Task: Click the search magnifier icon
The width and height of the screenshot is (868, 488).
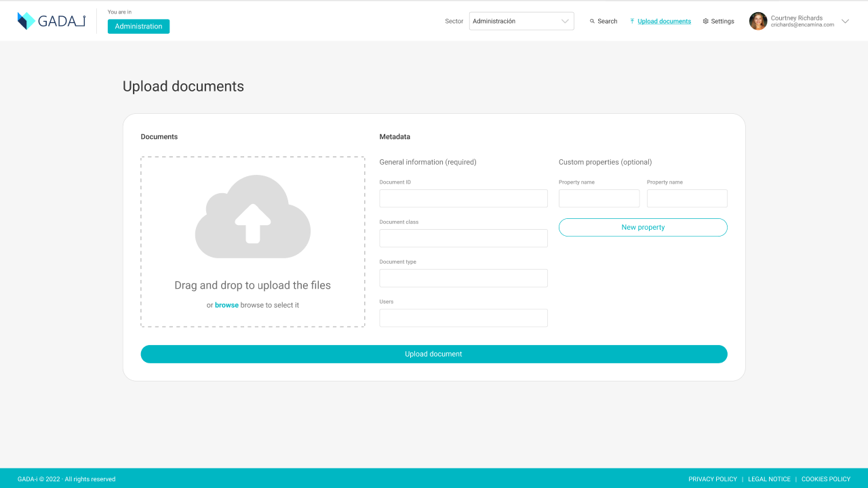Action: [x=592, y=21]
